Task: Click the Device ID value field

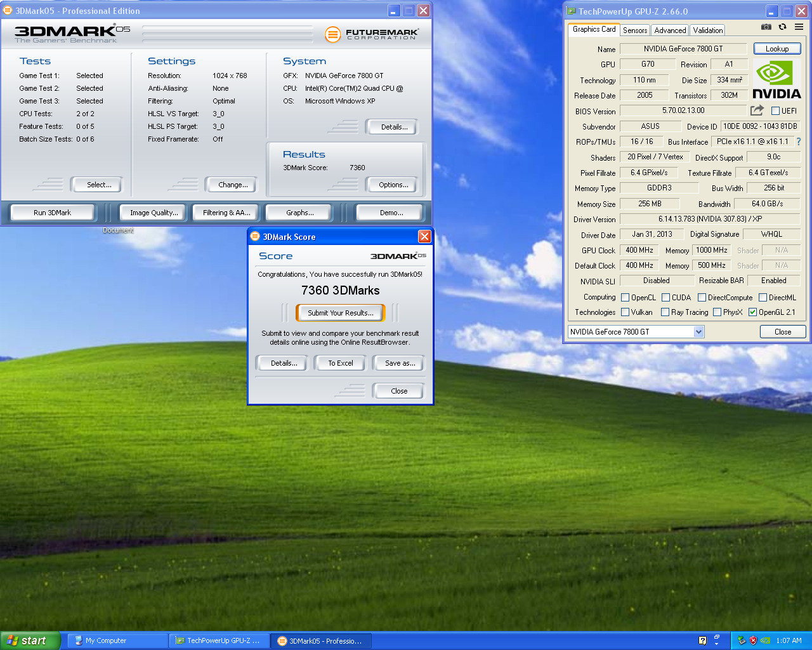Action: pos(761,126)
